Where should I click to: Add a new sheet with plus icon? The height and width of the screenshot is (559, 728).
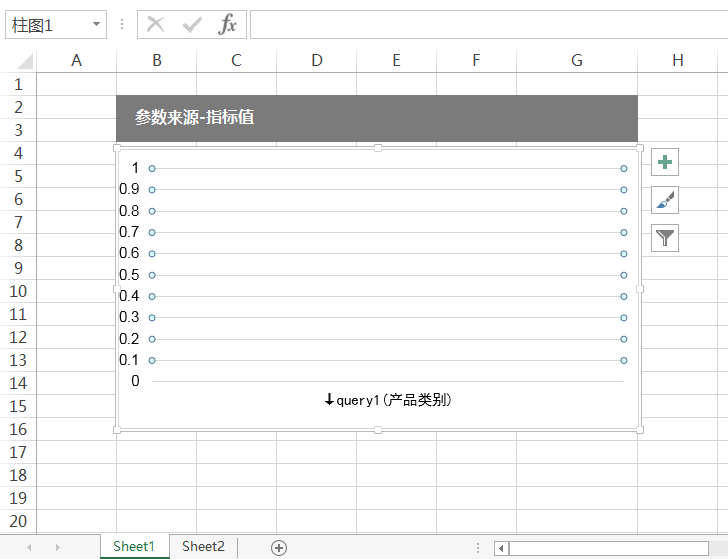pyautogui.click(x=279, y=548)
